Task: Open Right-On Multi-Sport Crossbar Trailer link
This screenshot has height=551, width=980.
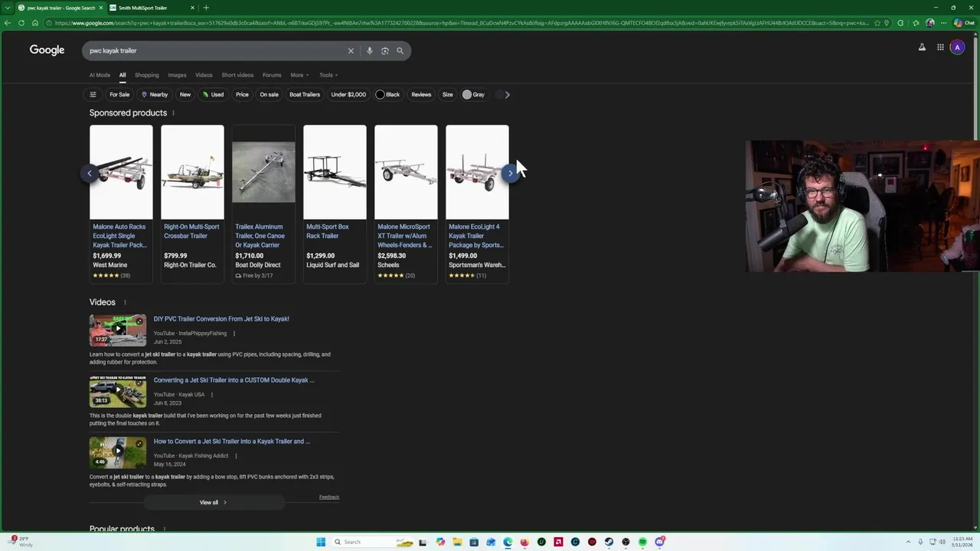Action: pos(191,231)
